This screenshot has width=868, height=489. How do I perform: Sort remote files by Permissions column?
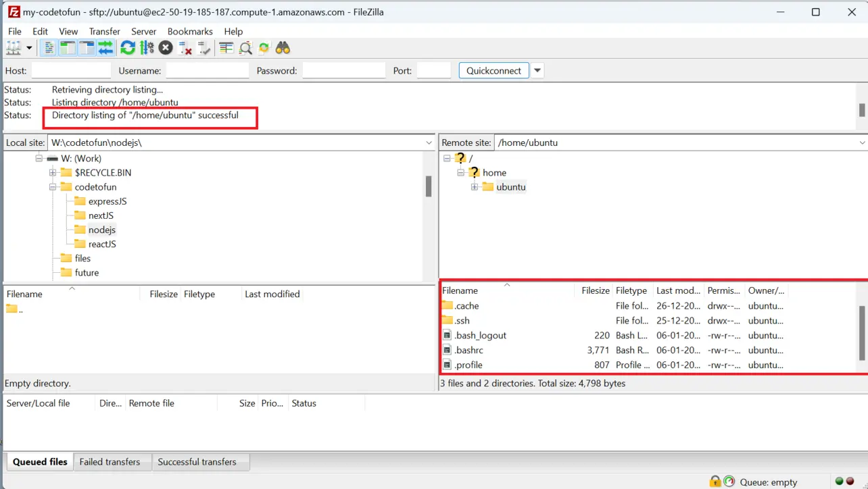click(x=723, y=290)
